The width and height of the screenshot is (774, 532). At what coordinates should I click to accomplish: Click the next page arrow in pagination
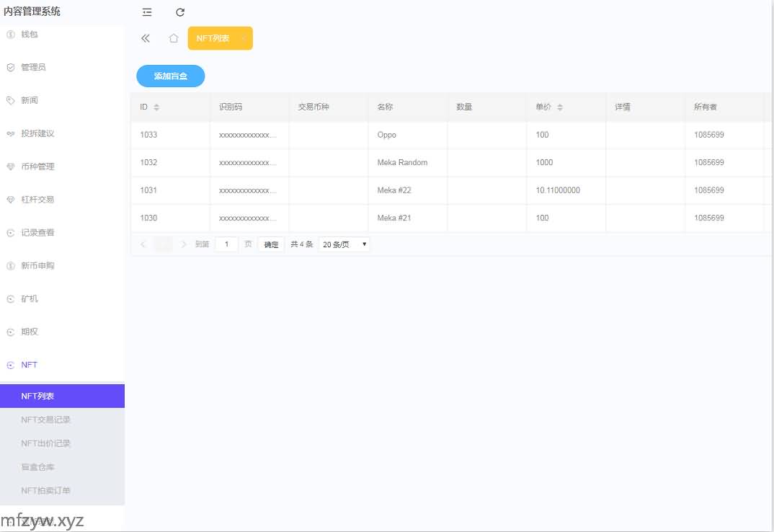[184, 244]
